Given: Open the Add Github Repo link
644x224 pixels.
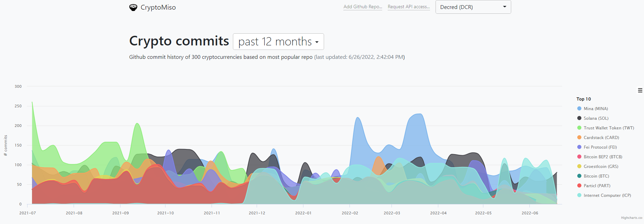Looking at the screenshot, I should [363, 7].
